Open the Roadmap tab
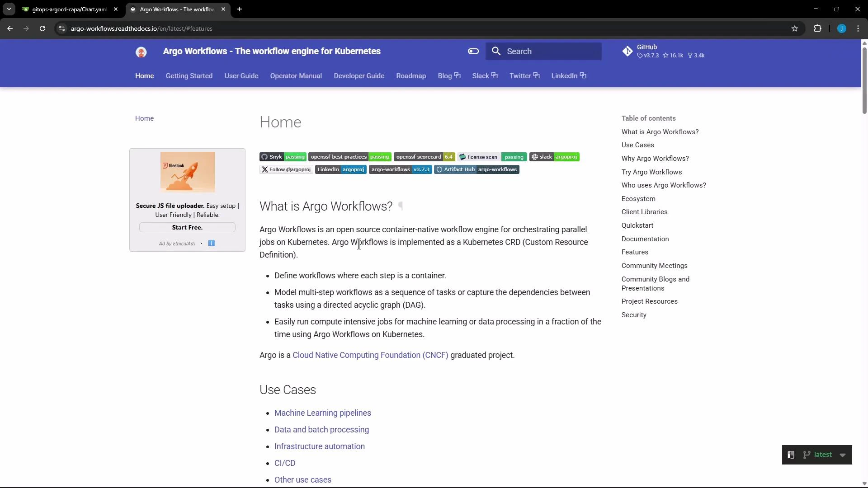868x488 pixels. tap(411, 76)
